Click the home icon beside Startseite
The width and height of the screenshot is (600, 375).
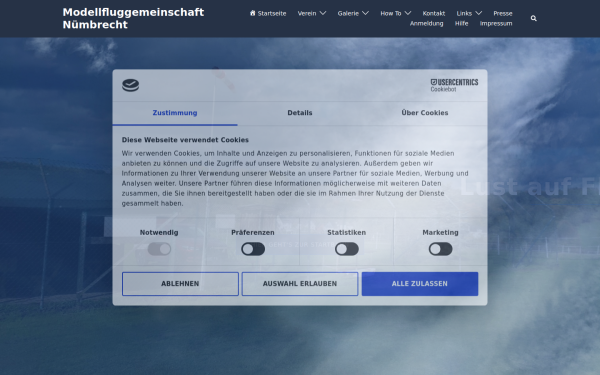point(253,13)
